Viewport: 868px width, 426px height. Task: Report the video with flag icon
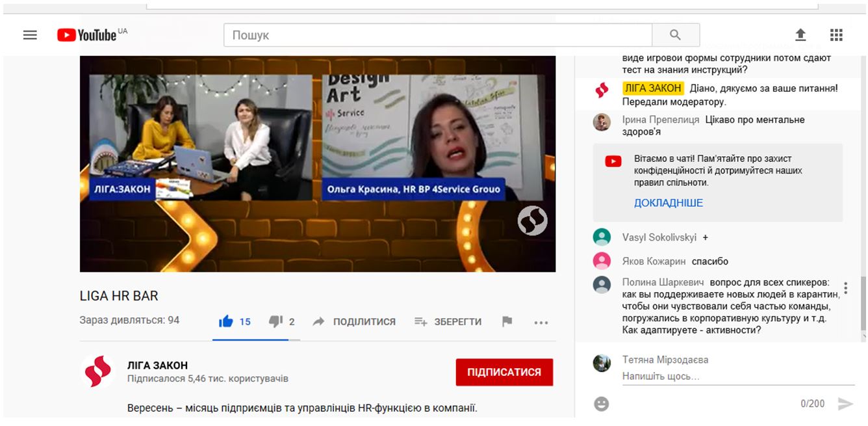pyautogui.click(x=507, y=321)
